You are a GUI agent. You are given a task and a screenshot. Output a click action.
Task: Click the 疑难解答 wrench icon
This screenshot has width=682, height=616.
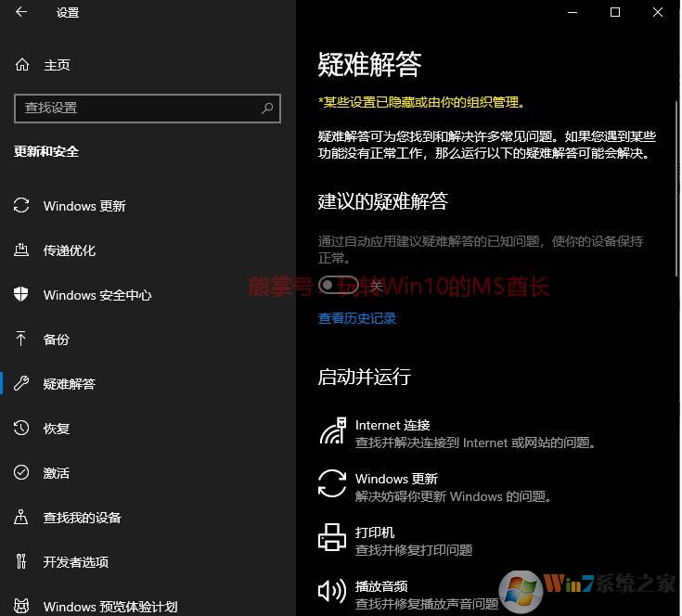click(x=20, y=383)
